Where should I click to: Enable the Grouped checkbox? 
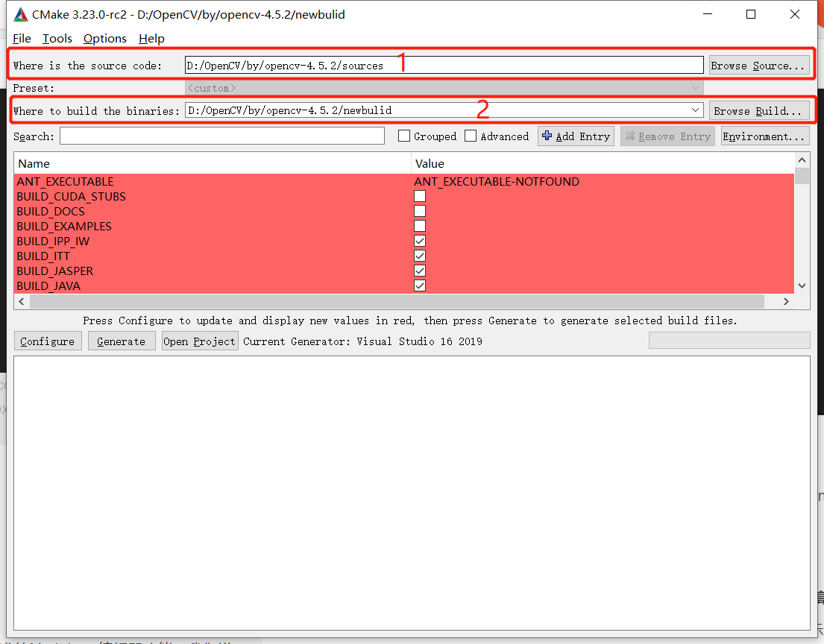403,136
